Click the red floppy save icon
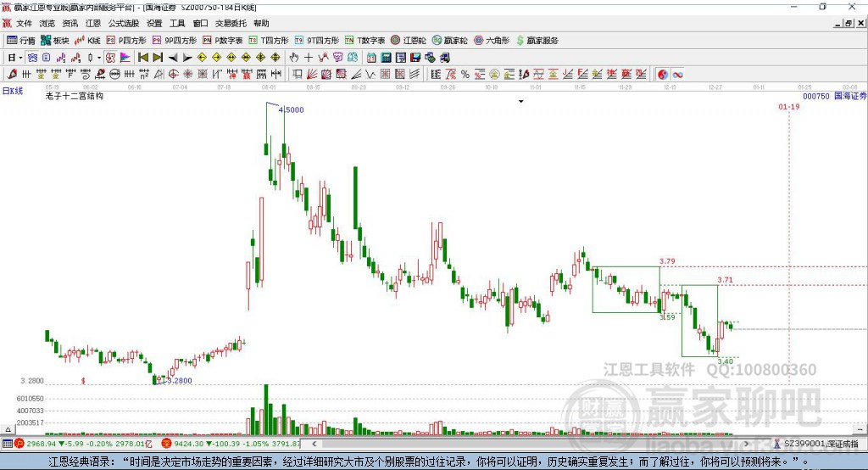868x470 pixels. pyautogui.click(x=415, y=58)
